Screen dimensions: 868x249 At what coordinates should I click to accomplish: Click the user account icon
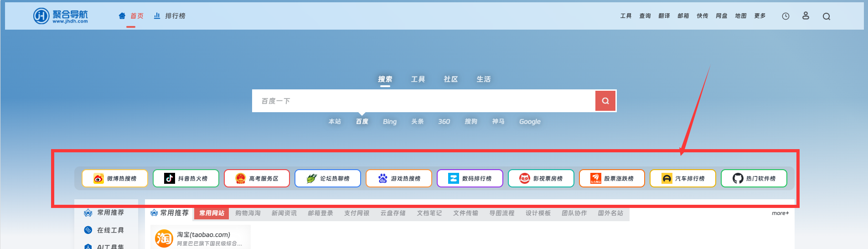click(x=806, y=16)
